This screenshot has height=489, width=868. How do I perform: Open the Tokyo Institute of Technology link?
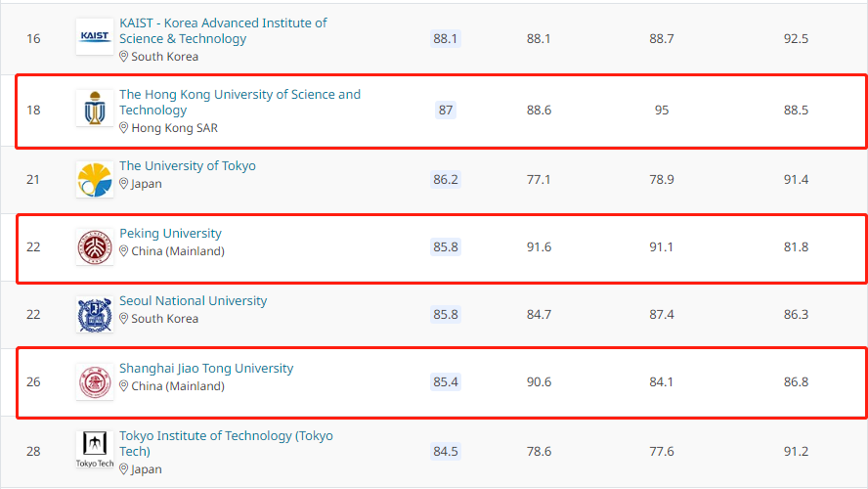pos(227,444)
